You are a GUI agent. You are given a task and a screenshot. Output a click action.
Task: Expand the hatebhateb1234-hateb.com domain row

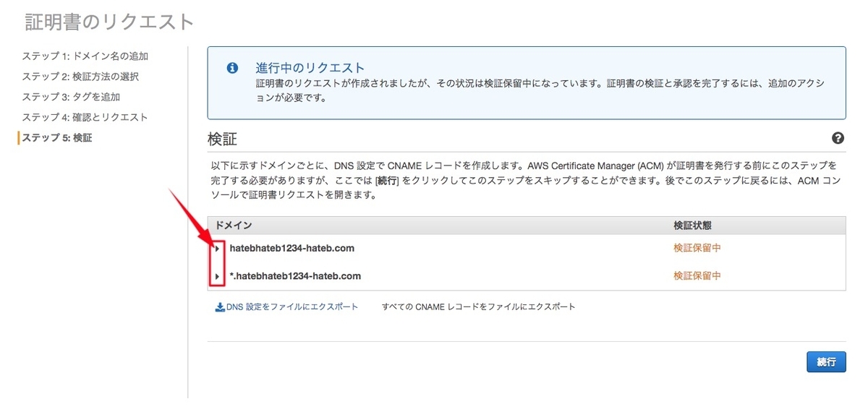point(217,248)
